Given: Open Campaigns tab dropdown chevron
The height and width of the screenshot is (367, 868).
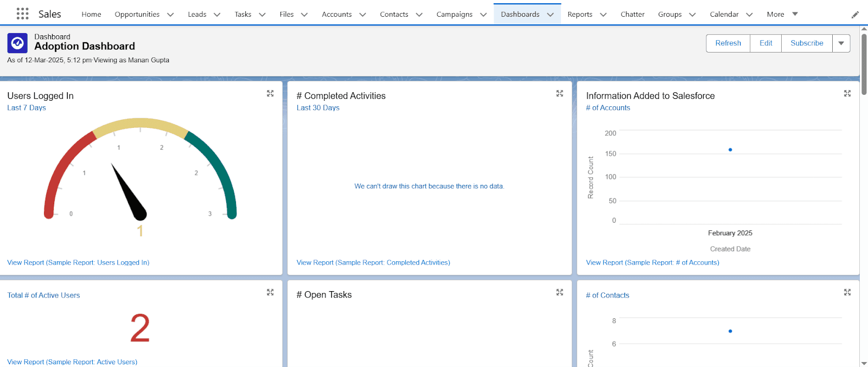Looking at the screenshot, I should point(483,15).
